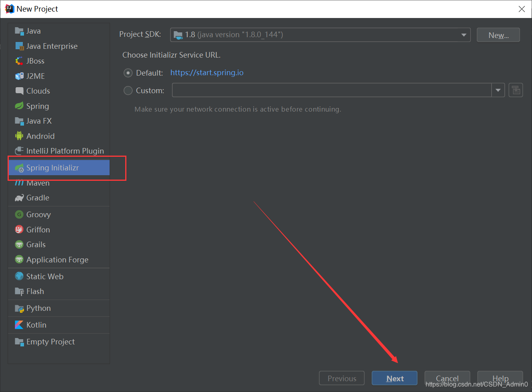Select the Kotlin icon

tap(19, 325)
